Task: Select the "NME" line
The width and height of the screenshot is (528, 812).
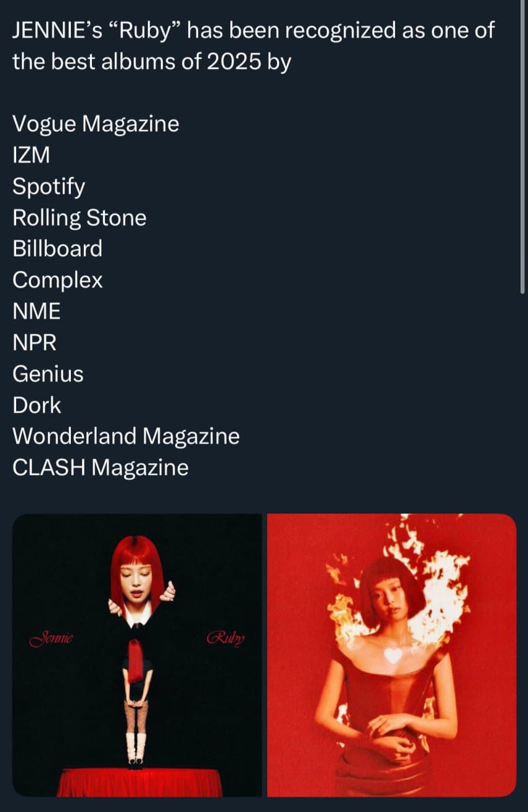Action: tap(37, 312)
